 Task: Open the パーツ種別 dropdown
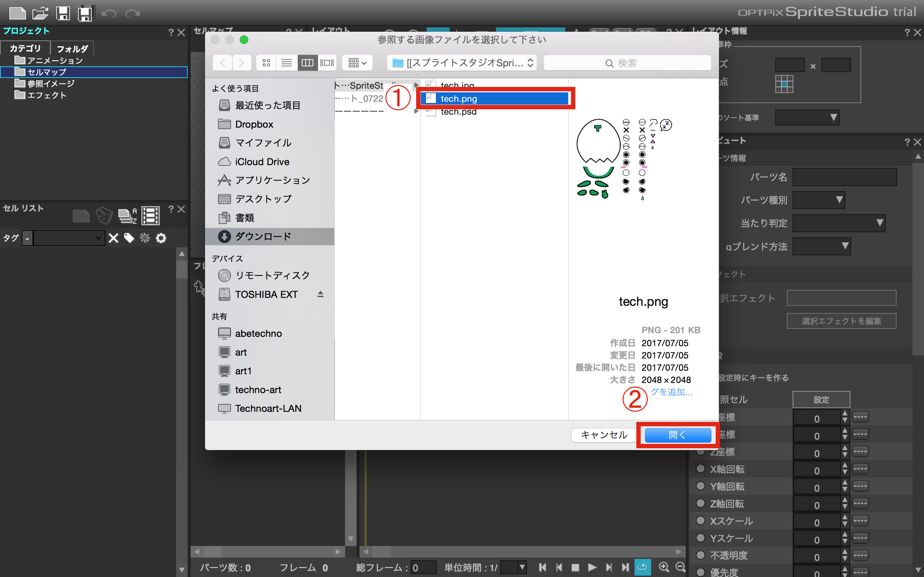(x=818, y=200)
